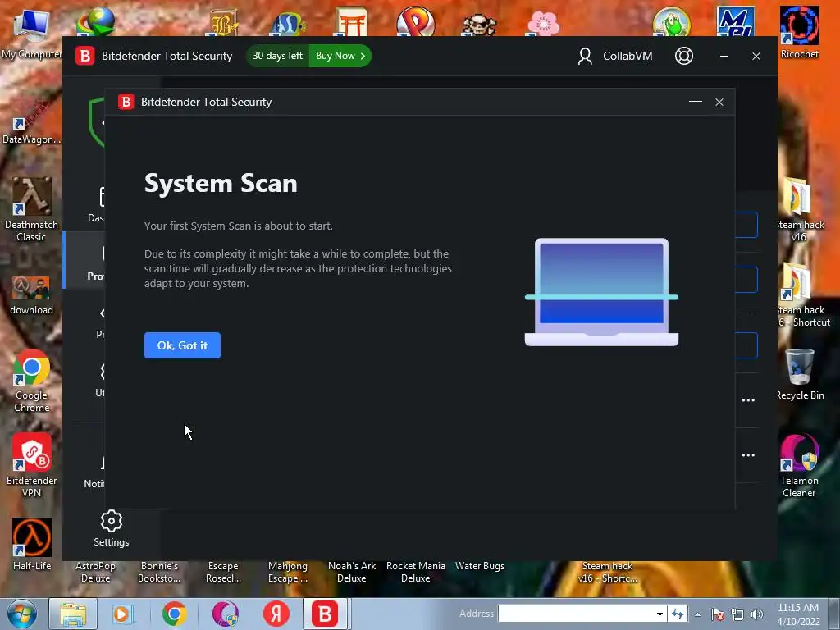
Task: Select the Steam hack v16 folder icon
Action: pyautogui.click(x=801, y=209)
